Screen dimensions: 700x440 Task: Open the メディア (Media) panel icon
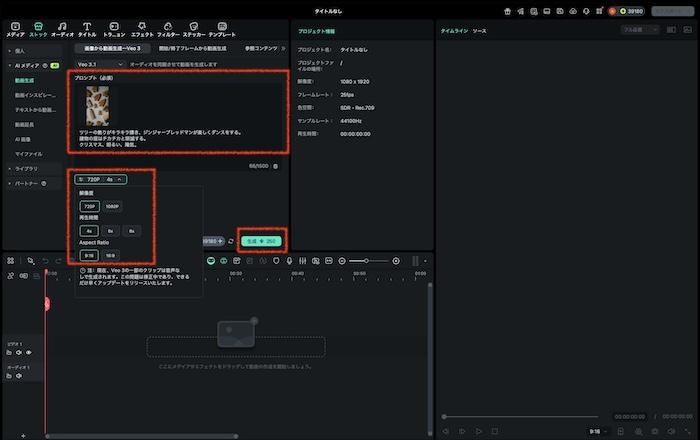(x=14, y=25)
